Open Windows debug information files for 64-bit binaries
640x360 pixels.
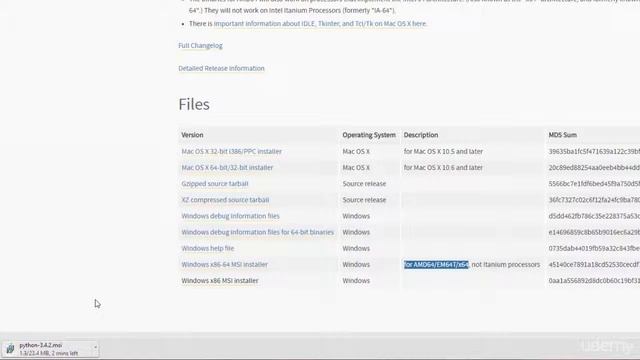(258, 232)
